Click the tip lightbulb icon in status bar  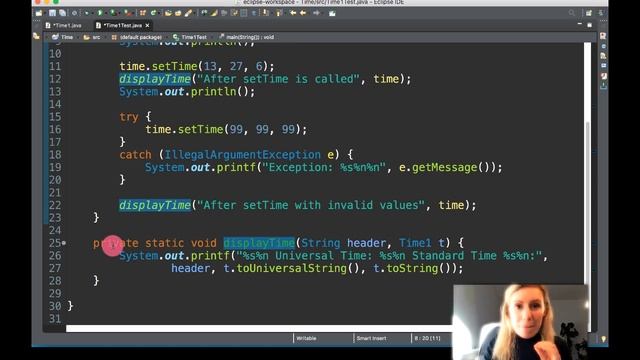603,339
